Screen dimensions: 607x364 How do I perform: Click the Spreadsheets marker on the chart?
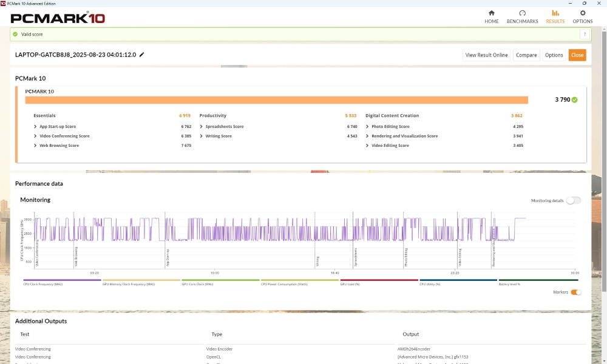click(356, 257)
